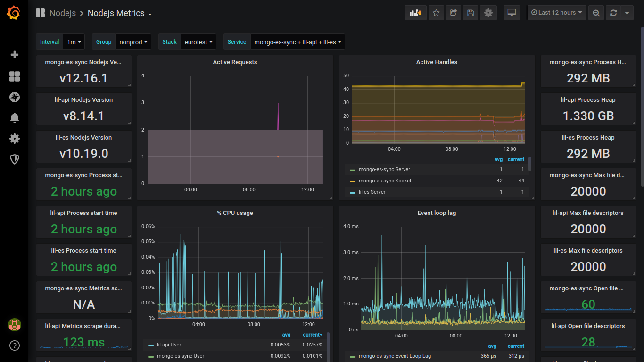Star this dashboard as favorite
The height and width of the screenshot is (362, 644).
click(436, 13)
